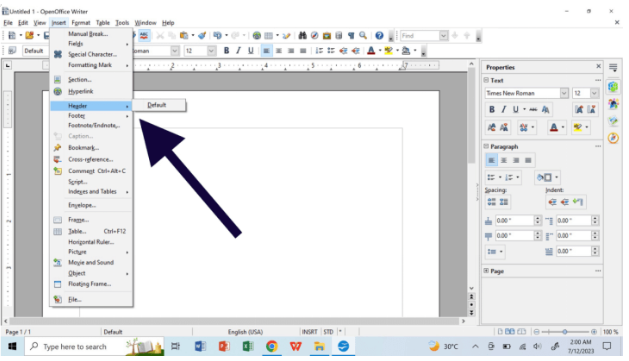Screen dimensions: 629x361
Task: Open the Format menu
Action: (81, 23)
